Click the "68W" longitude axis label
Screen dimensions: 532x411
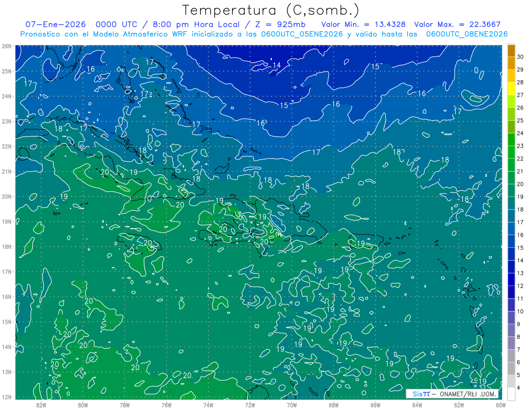334,405
